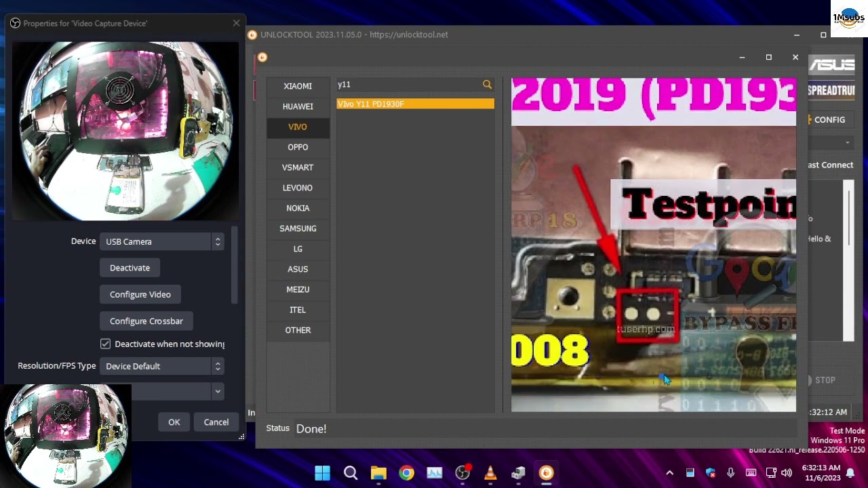This screenshot has width=868, height=488.
Task: Open the system monitor taskbar app
Action: pyautogui.click(x=434, y=472)
